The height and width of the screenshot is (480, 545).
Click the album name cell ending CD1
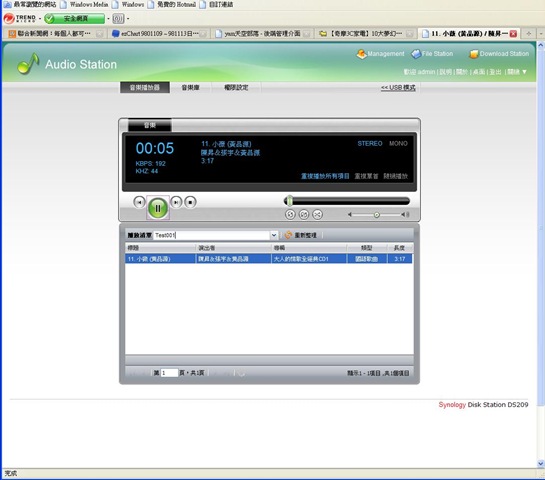coord(309,259)
